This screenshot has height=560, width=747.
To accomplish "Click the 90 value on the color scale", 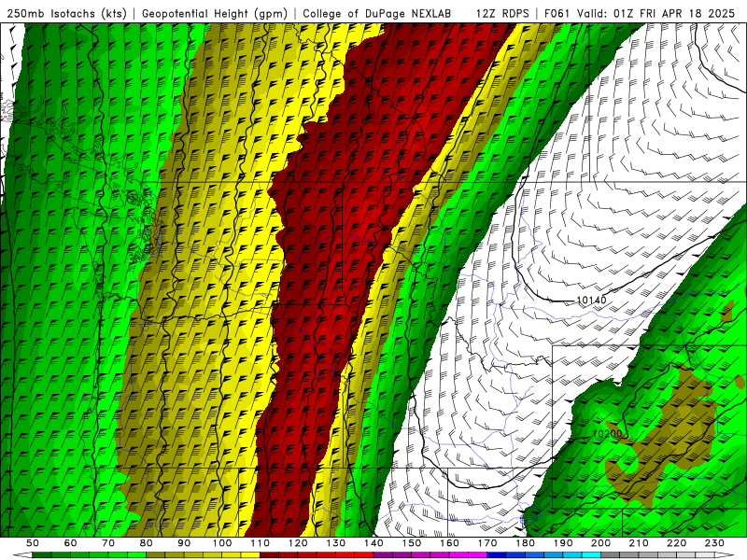I will tap(184, 543).
